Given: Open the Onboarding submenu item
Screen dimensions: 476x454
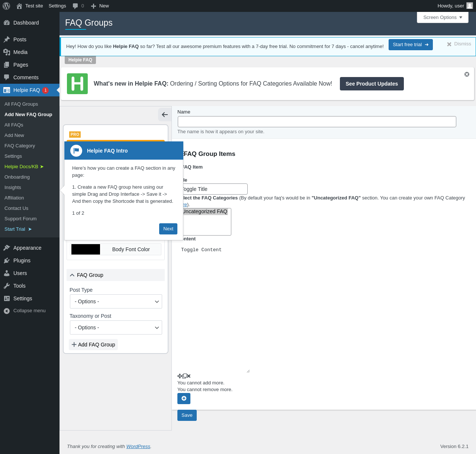Looking at the screenshot, I should tap(17, 177).
